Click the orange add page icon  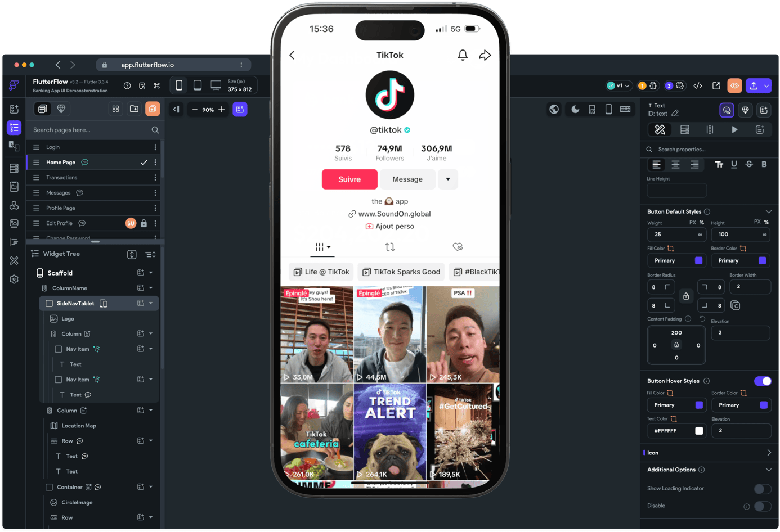coord(153,109)
